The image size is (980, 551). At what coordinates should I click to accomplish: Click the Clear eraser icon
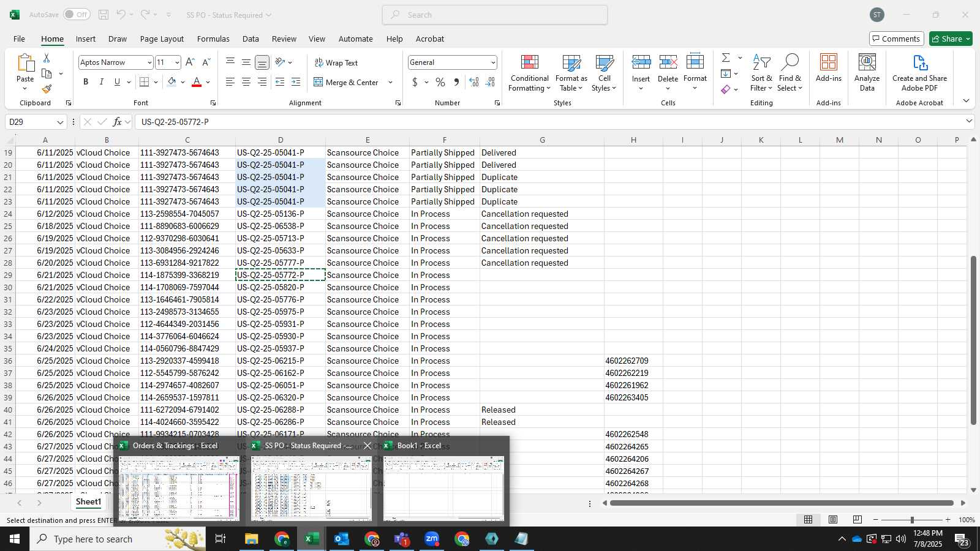(x=726, y=89)
